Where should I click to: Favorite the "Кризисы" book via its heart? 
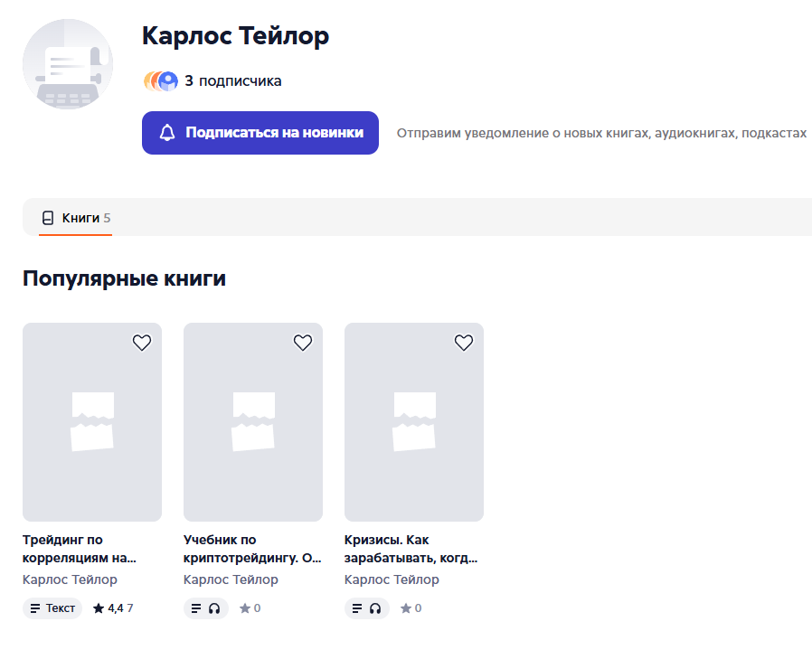point(464,343)
